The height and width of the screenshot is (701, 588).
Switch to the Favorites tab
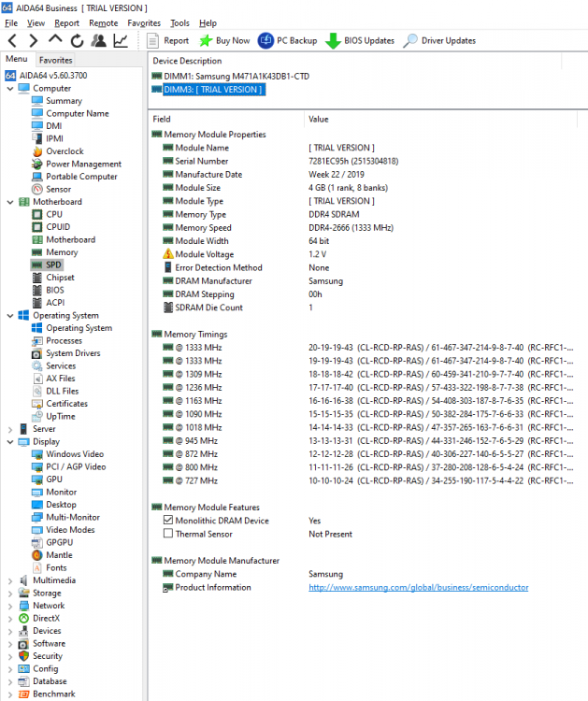(x=55, y=60)
